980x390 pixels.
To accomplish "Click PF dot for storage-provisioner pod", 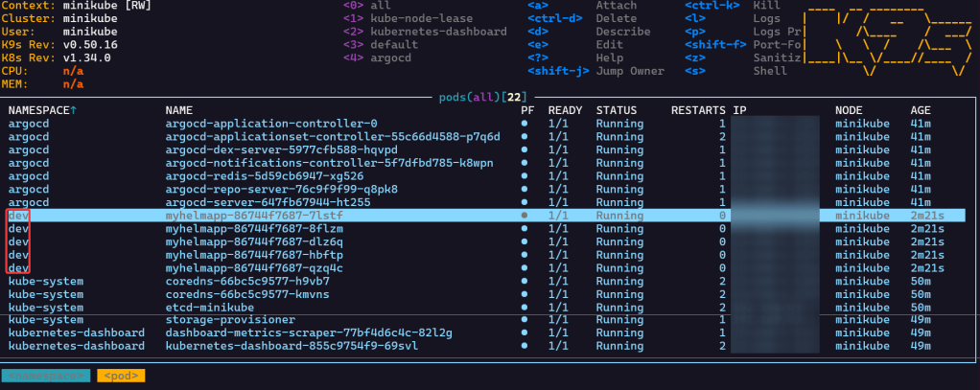I will (x=525, y=319).
